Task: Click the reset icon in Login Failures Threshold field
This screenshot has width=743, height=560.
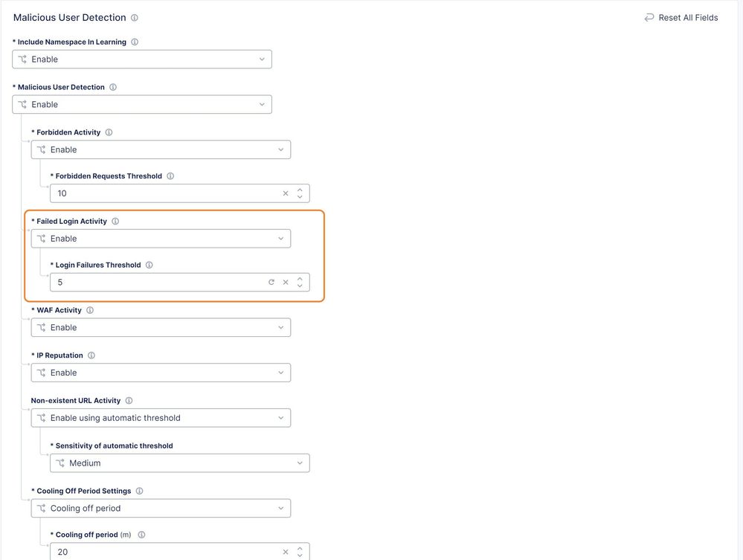Action: (x=271, y=283)
